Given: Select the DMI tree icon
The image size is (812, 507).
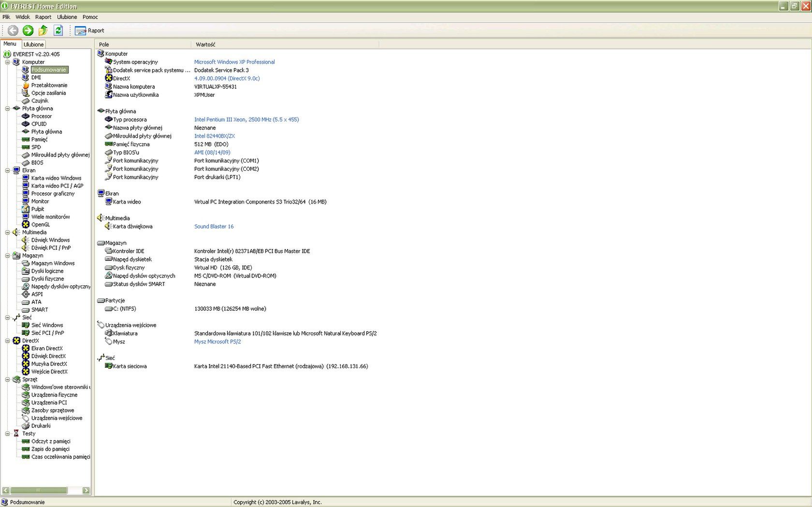Looking at the screenshot, I should tap(26, 77).
